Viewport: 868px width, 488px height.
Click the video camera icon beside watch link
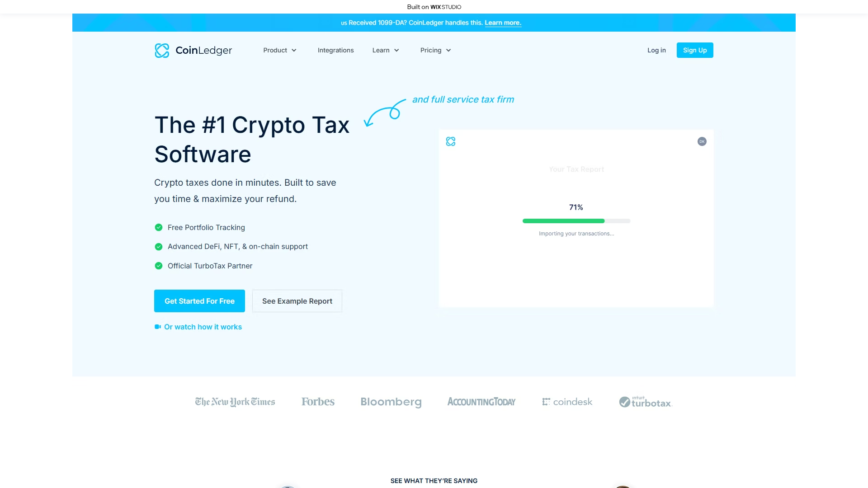158,327
